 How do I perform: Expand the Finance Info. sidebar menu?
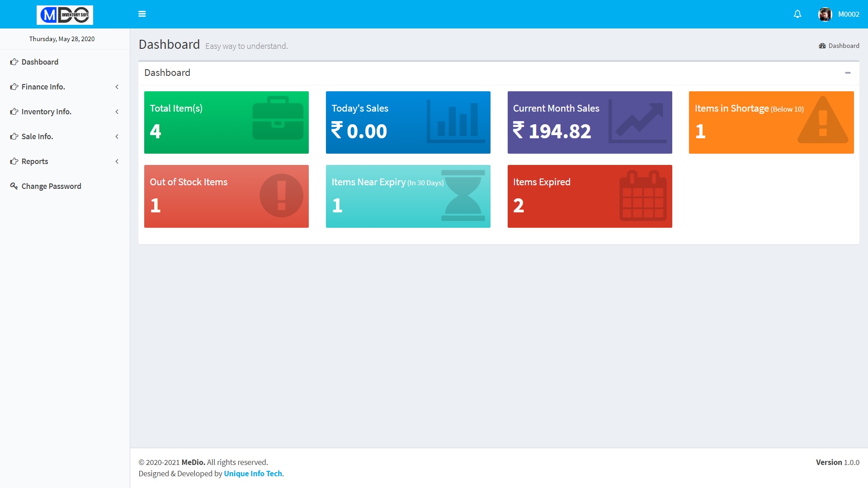click(43, 87)
